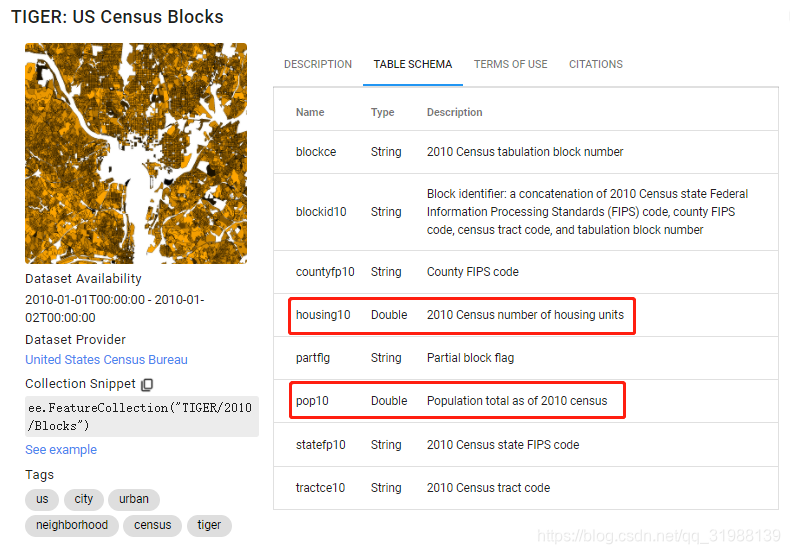Viewport: 790px width, 554px height.
Task: Click the 'us' tag chip
Action: point(42,499)
